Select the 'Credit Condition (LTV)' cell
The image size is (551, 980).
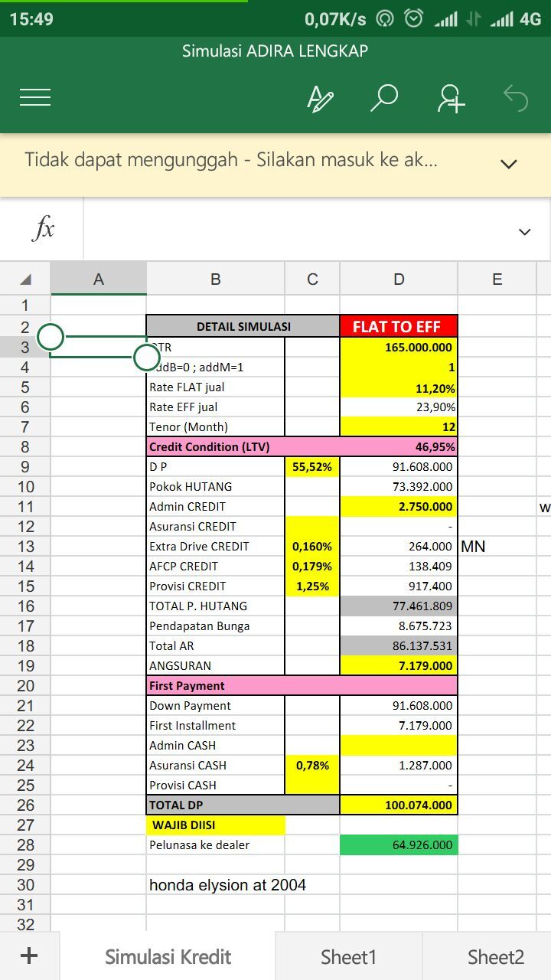[243, 446]
